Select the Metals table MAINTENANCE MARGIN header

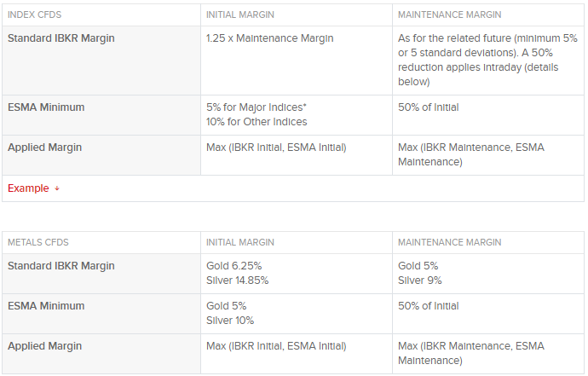point(450,242)
